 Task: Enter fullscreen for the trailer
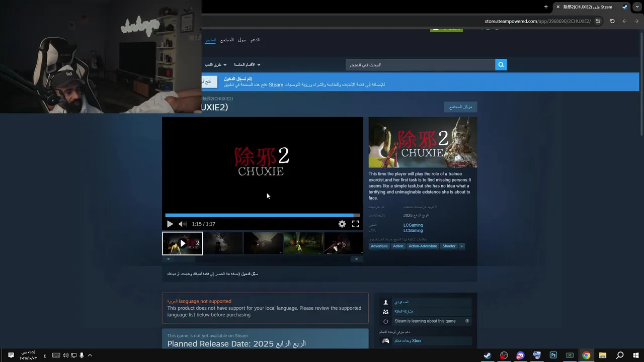[355, 224]
